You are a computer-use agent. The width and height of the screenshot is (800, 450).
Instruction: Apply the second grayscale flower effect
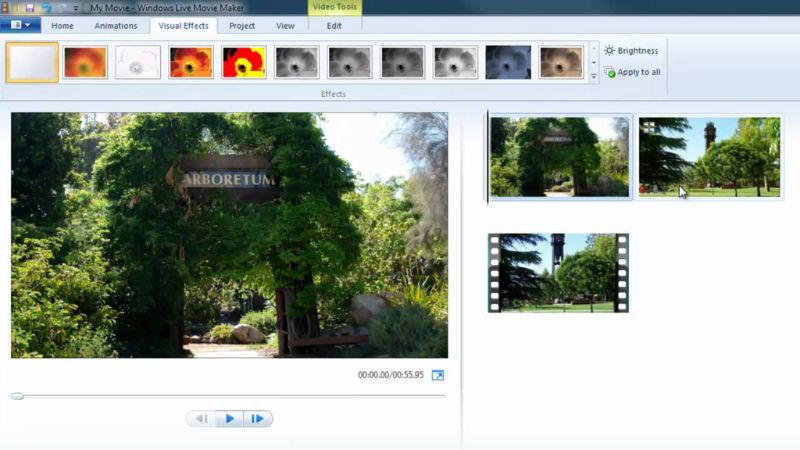pos(349,62)
